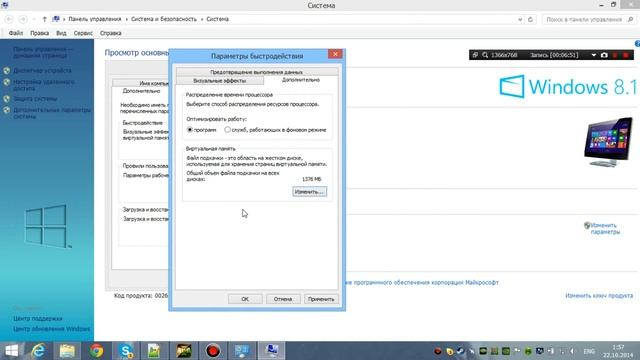Open 'Центр поддержки' link
Viewport: 640px width, 360px height.
(x=38, y=318)
